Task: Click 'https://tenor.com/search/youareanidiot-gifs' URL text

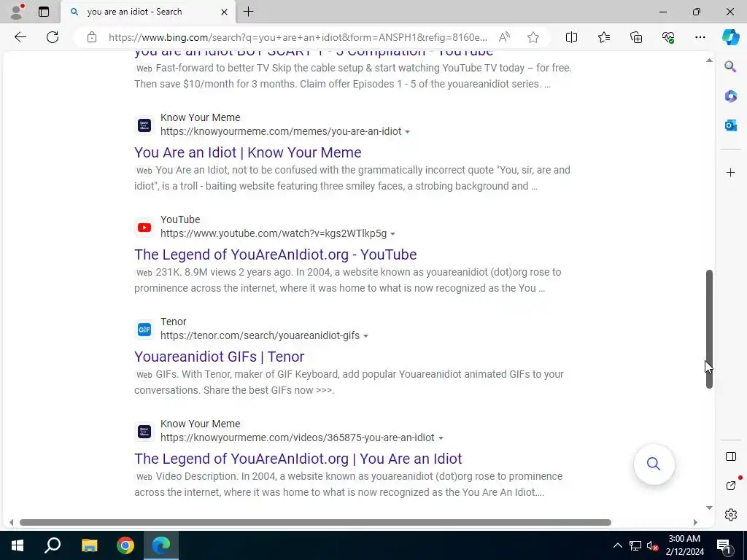Action: (x=260, y=335)
